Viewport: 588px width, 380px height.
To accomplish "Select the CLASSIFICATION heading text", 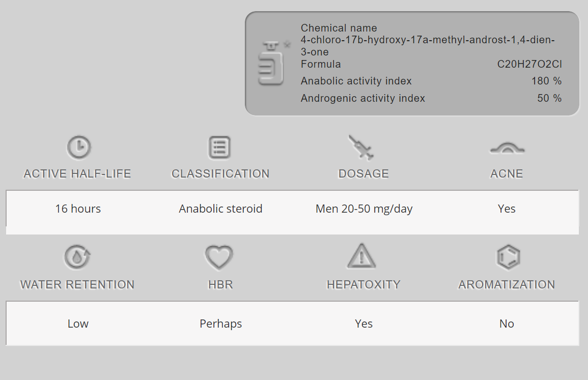I will point(220,174).
